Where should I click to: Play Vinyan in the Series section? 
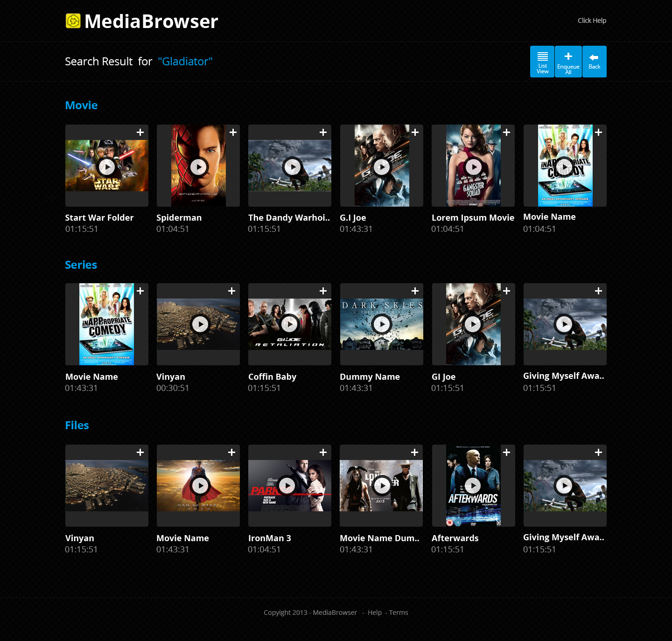pyautogui.click(x=200, y=324)
